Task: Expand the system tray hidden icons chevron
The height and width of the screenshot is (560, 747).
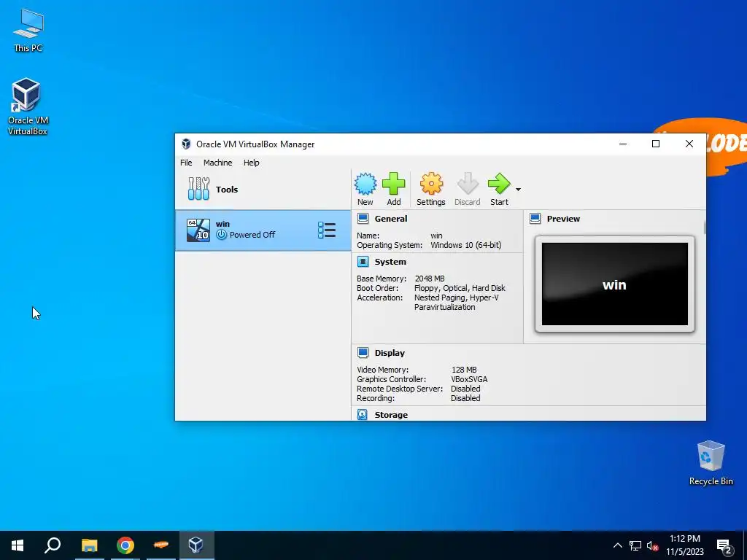Action: click(x=617, y=545)
